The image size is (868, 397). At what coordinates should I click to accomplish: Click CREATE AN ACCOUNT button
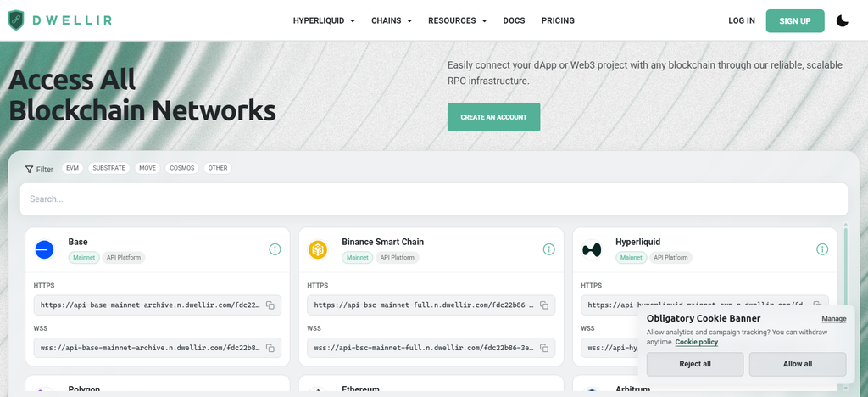(x=493, y=117)
